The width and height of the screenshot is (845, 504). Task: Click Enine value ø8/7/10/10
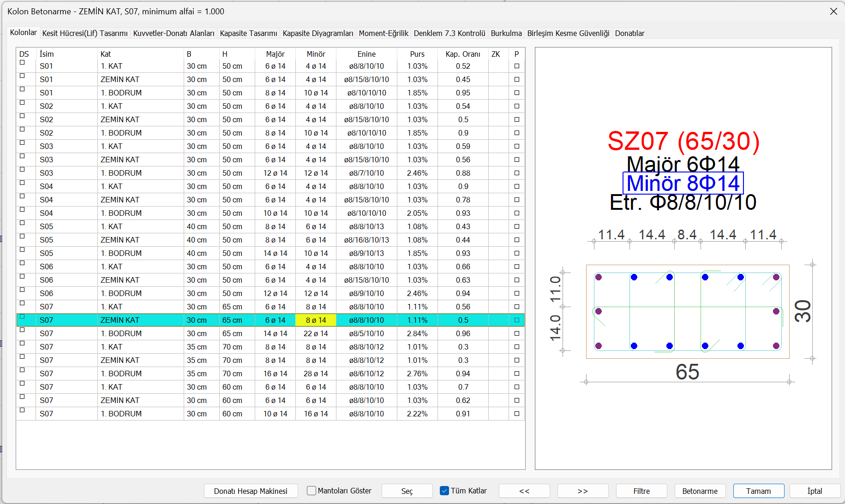click(366, 173)
